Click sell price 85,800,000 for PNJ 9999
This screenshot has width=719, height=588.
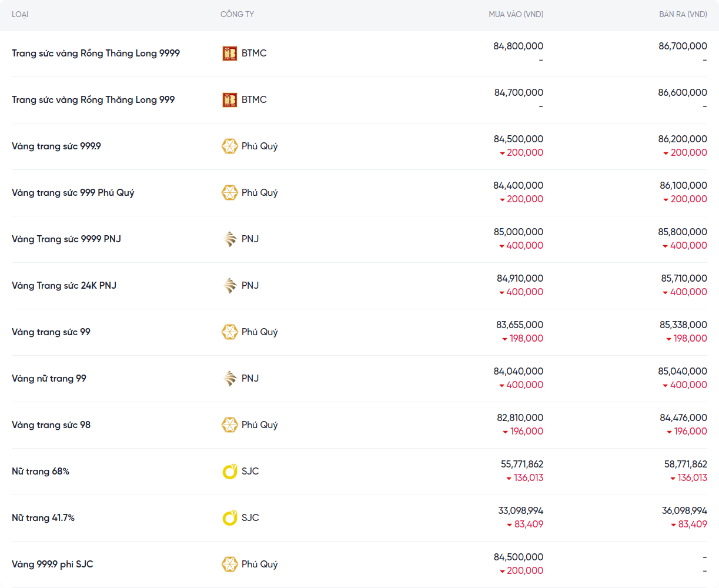click(x=682, y=232)
